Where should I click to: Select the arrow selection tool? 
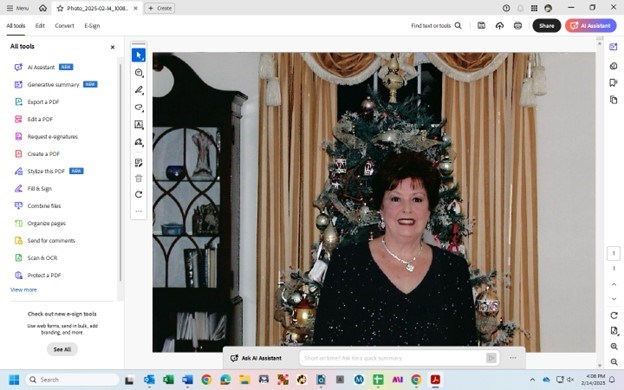pos(138,55)
